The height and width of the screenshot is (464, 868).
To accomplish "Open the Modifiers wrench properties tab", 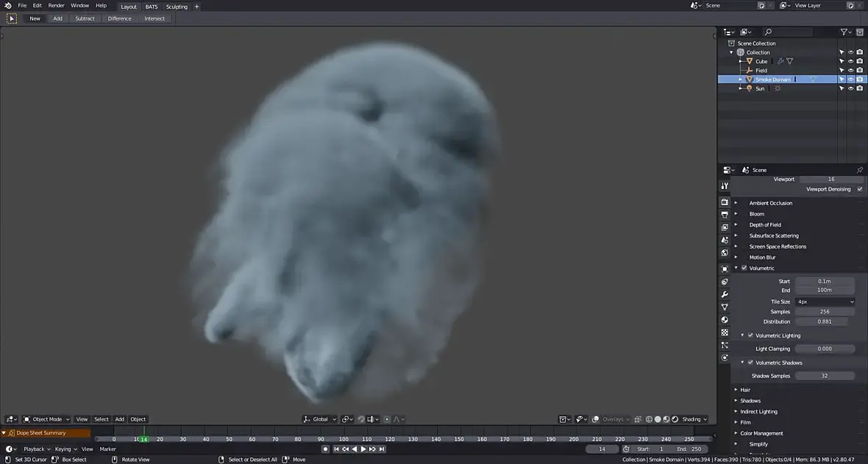I will [725, 295].
